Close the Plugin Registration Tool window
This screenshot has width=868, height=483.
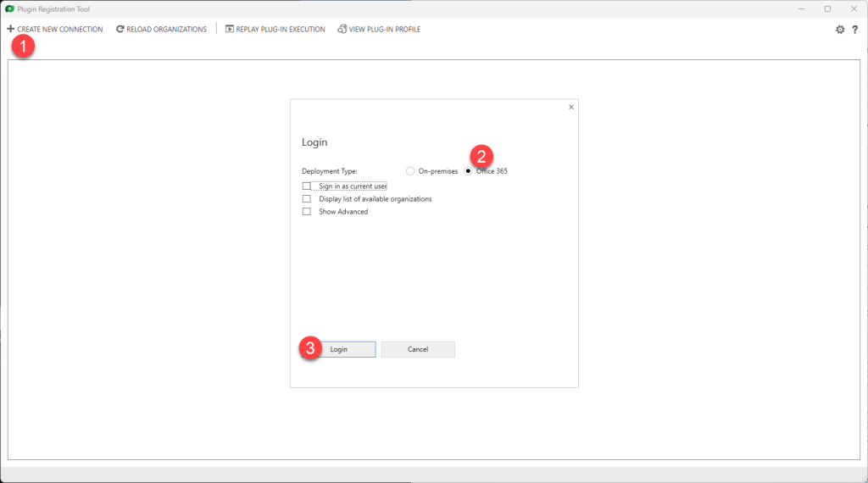tap(854, 8)
